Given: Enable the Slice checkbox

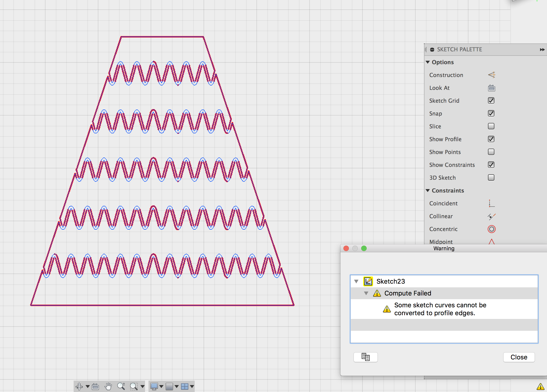Looking at the screenshot, I should point(491,126).
